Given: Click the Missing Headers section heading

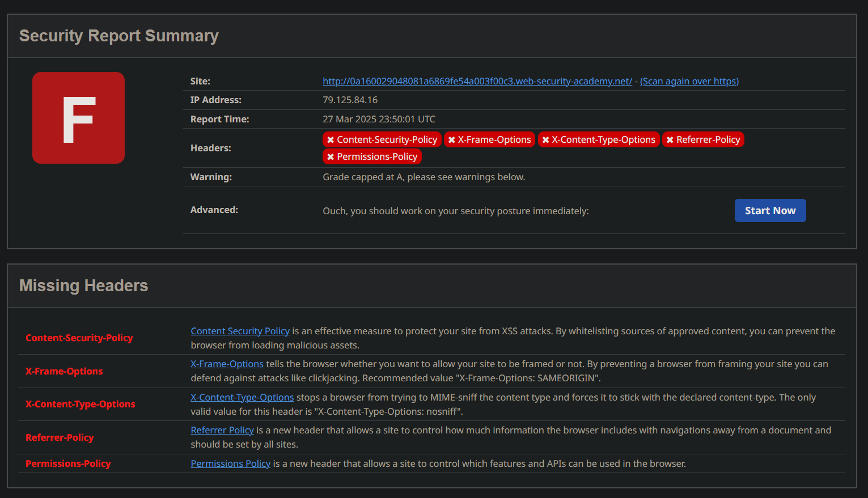Looking at the screenshot, I should pos(83,286).
